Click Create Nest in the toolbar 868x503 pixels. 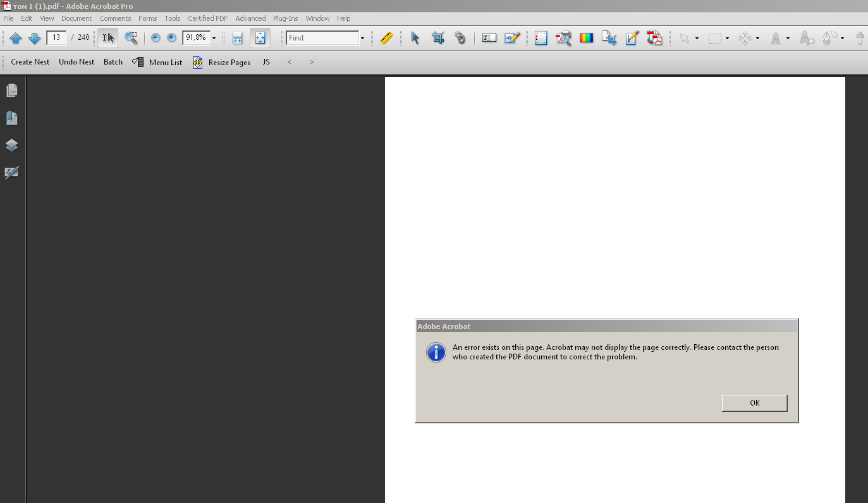30,62
